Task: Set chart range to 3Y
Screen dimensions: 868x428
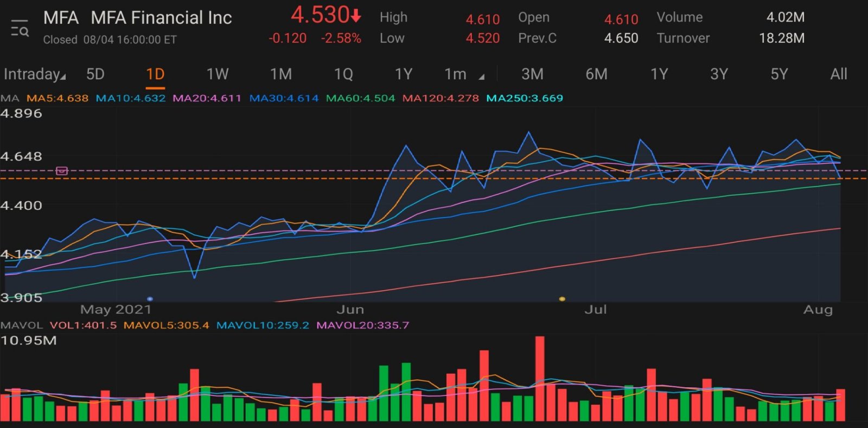Action: point(719,74)
